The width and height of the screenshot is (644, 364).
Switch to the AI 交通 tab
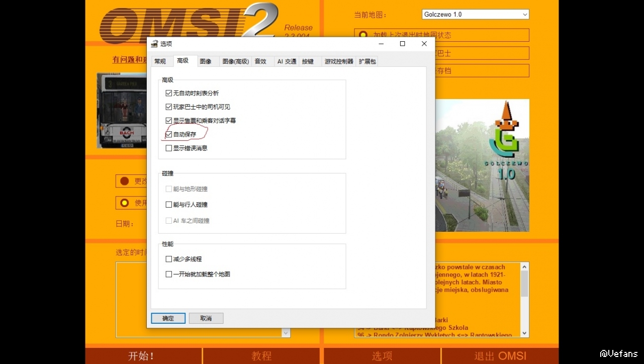(x=287, y=61)
